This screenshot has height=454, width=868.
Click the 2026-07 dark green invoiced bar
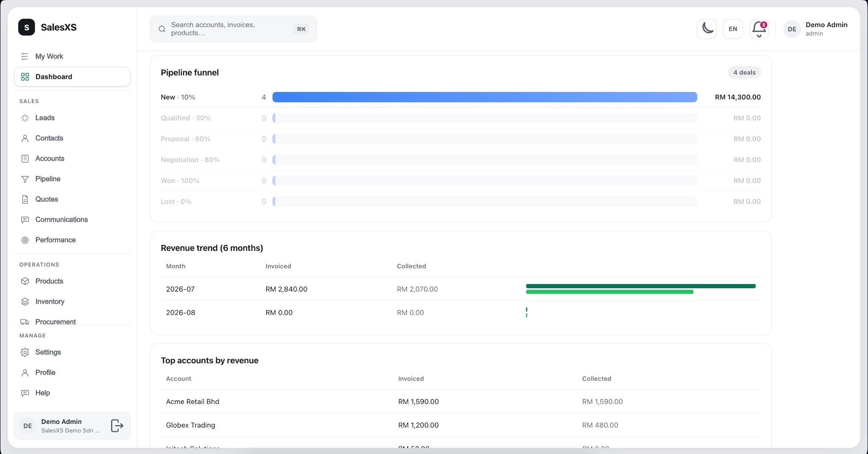click(640, 286)
